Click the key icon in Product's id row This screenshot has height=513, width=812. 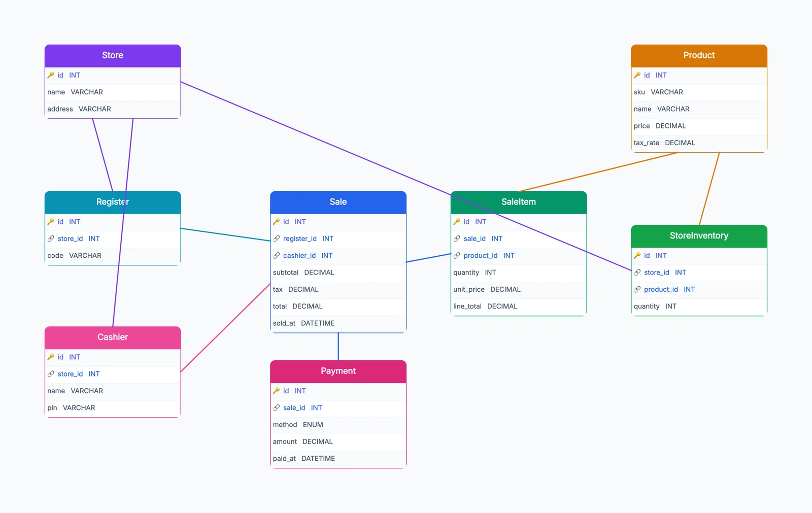click(637, 75)
